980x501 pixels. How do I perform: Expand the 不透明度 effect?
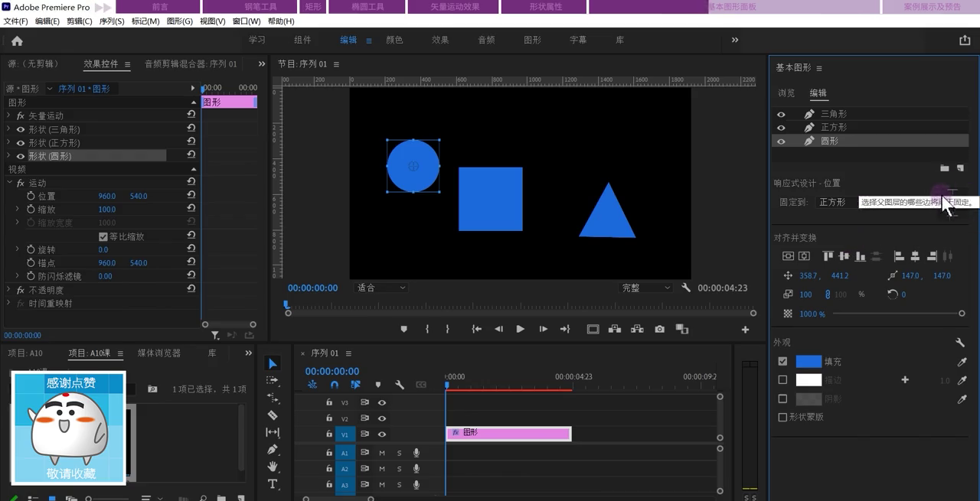(9, 290)
